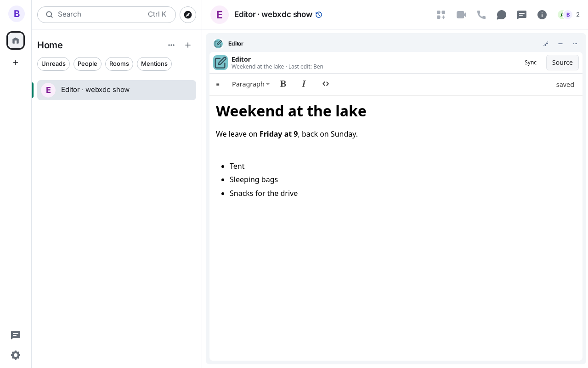Open the explore compass icon beside search
Image resolution: width=588 pixels, height=368 pixels.
point(188,15)
